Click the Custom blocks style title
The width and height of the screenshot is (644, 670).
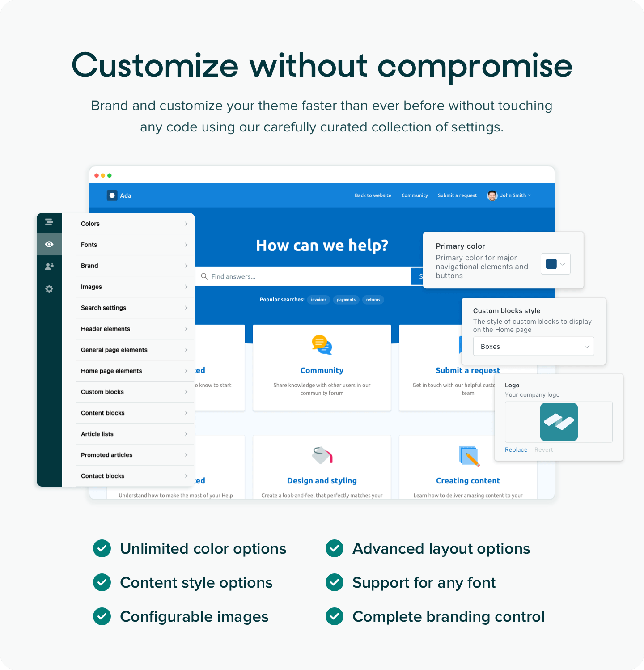[x=507, y=311]
